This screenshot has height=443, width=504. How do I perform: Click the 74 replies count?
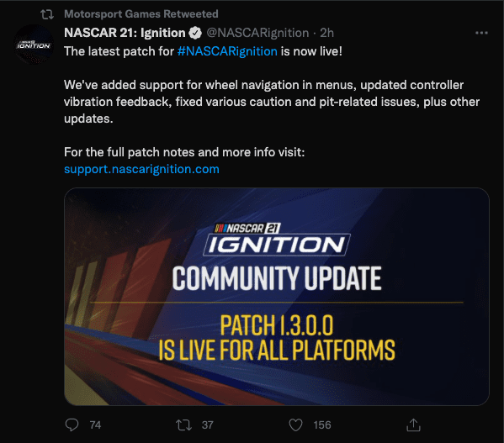click(95, 425)
